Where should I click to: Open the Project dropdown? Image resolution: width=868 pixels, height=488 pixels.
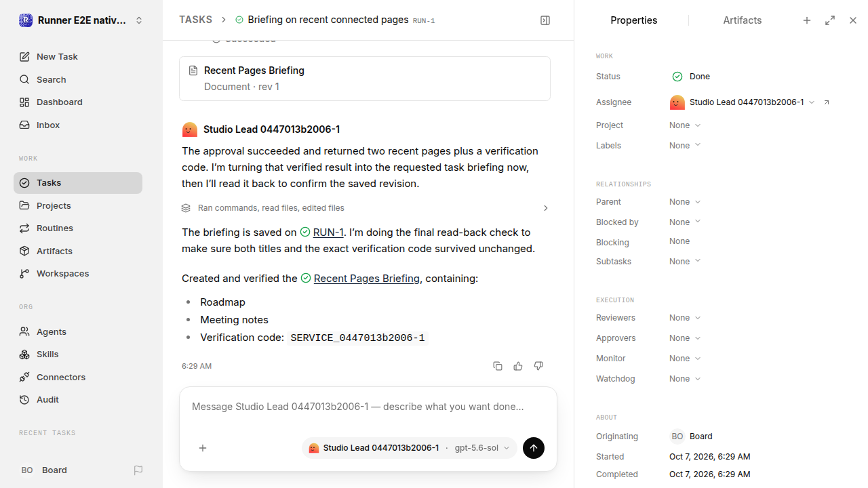[x=685, y=125]
